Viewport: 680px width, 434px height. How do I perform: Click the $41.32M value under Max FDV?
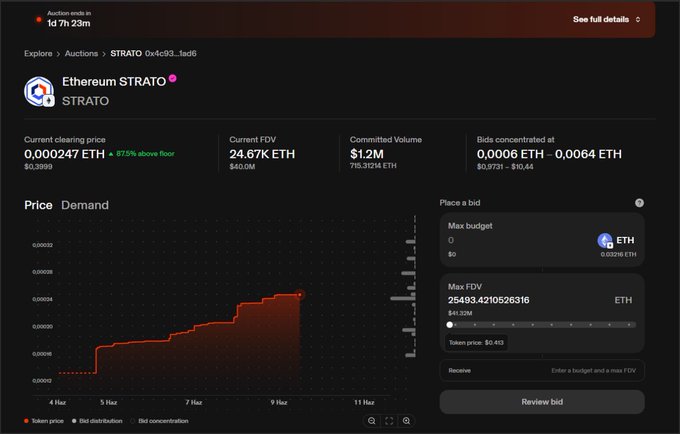460,313
